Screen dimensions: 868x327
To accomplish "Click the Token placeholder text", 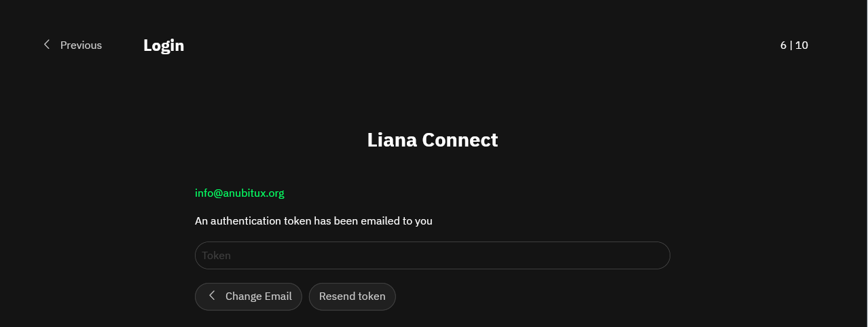I will (x=216, y=256).
